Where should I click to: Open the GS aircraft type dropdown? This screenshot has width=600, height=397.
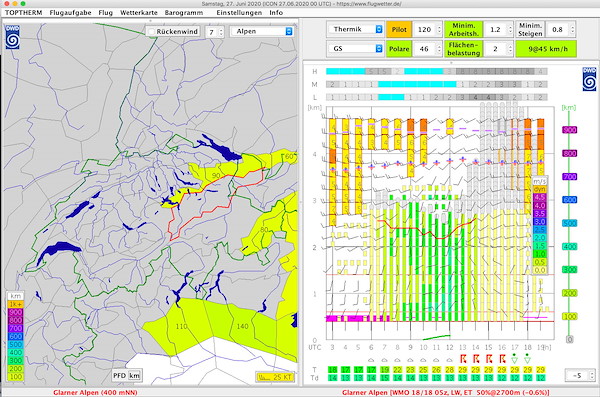tap(355, 49)
